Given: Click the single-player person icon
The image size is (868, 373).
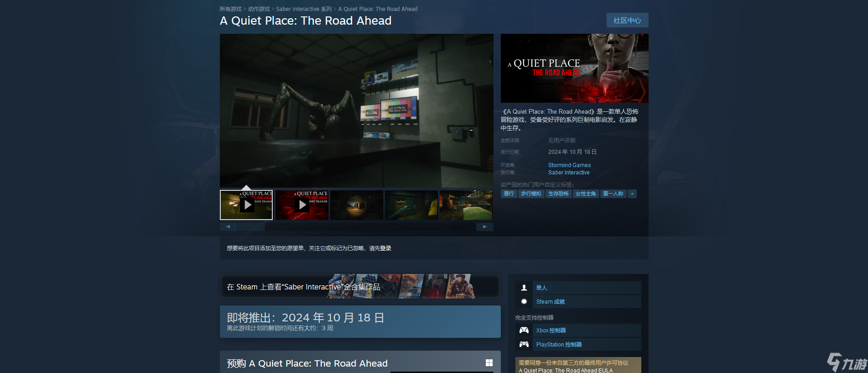Looking at the screenshot, I should (524, 288).
